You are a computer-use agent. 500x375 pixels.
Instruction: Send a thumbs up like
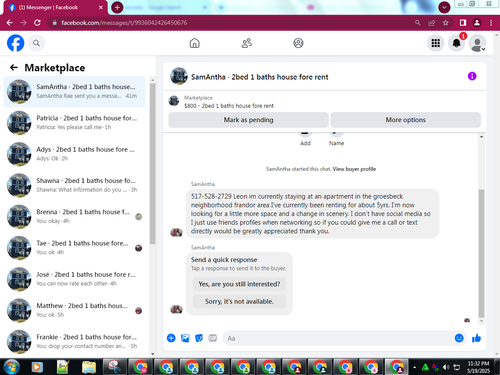point(476,338)
